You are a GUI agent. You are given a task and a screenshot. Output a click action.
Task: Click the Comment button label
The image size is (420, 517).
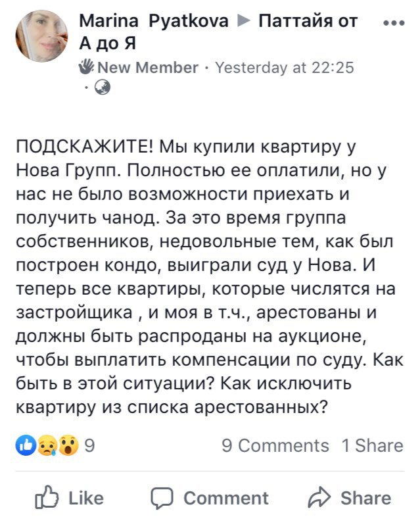(x=226, y=498)
